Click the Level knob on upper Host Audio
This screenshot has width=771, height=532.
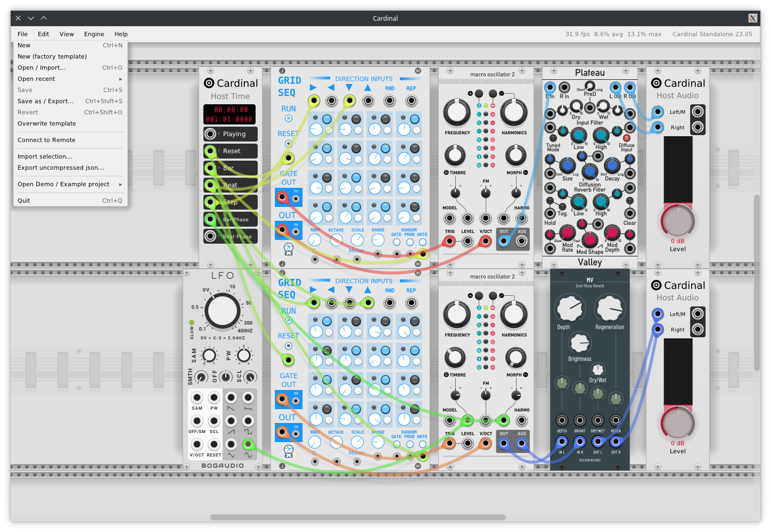pyautogui.click(x=678, y=220)
